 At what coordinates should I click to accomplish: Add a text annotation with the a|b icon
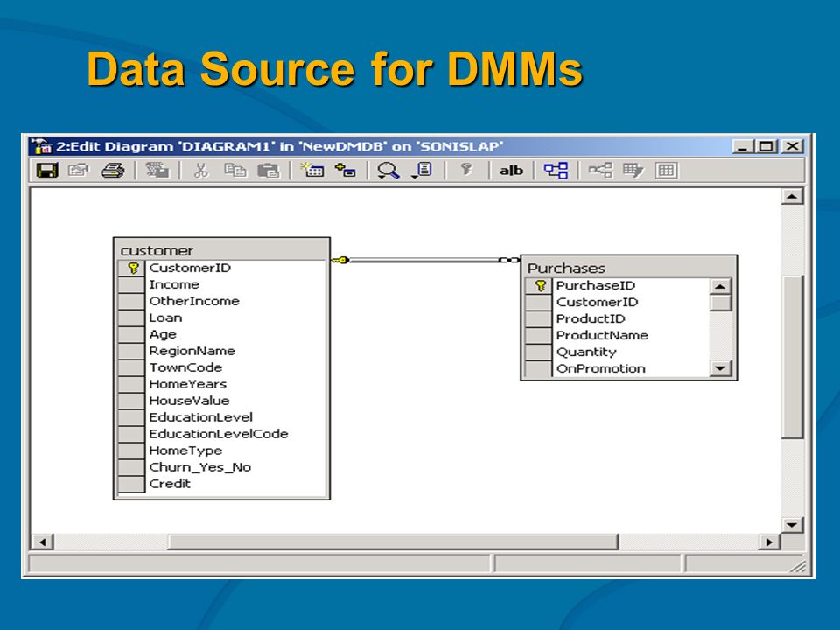511,171
